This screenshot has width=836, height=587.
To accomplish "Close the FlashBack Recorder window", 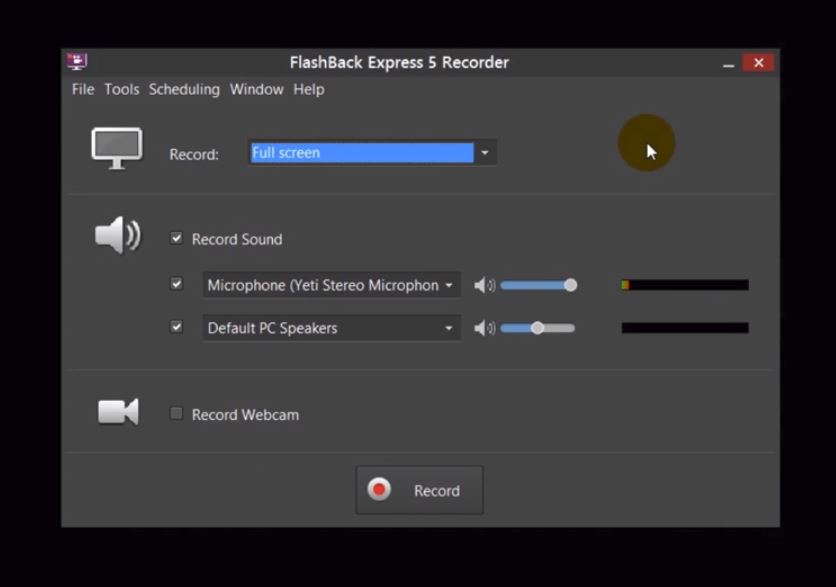I will click(x=759, y=63).
